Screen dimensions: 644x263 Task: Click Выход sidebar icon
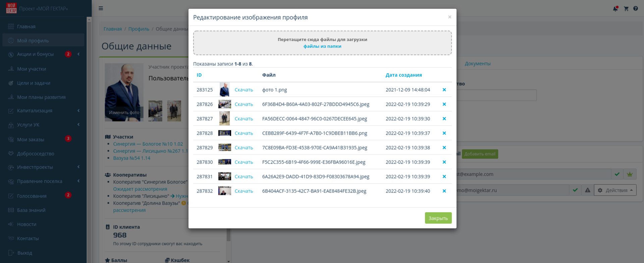(x=11, y=253)
